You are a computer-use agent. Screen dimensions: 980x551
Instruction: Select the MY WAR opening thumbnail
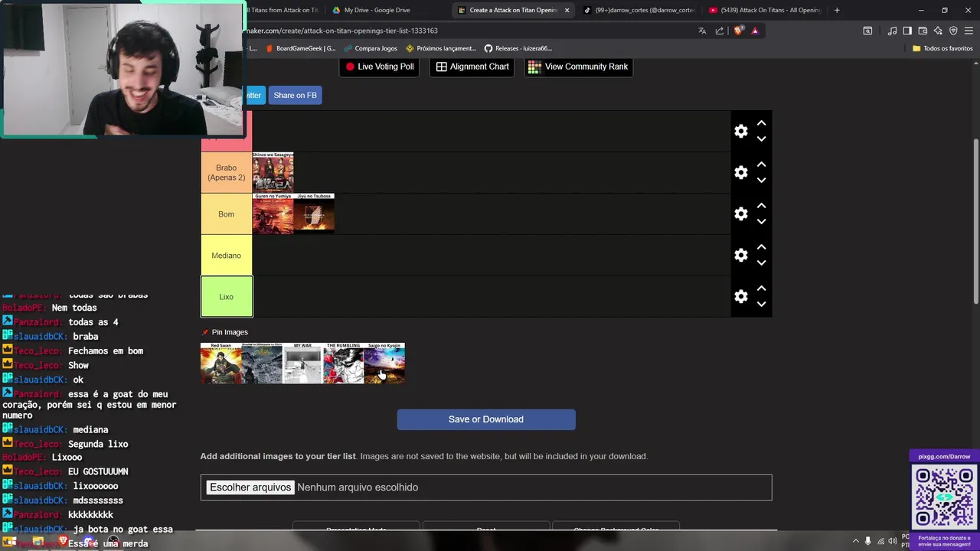coord(302,364)
